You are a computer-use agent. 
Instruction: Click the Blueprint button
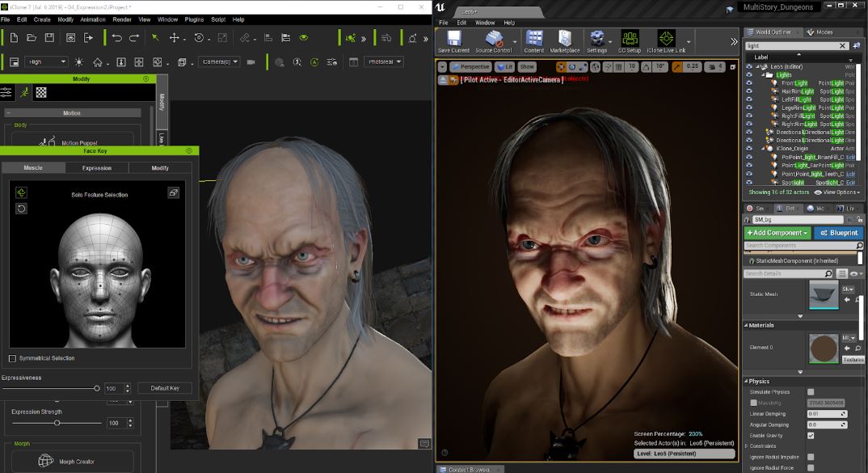pyautogui.click(x=839, y=233)
